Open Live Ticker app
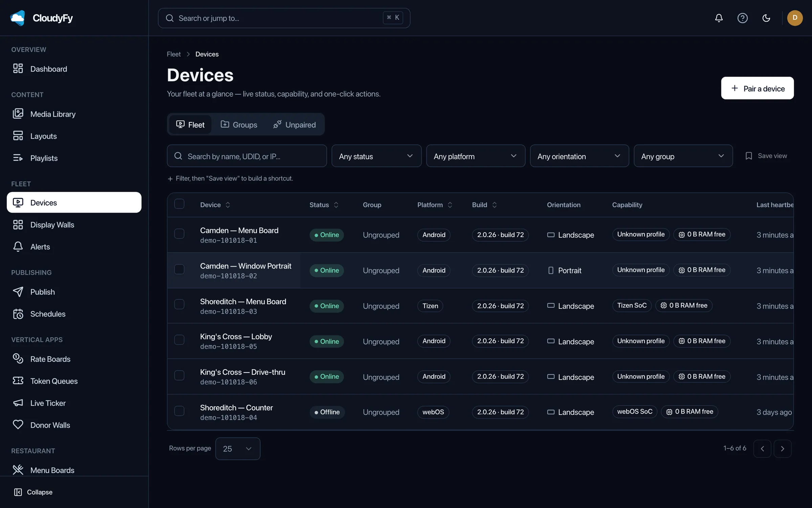 coord(74,403)
